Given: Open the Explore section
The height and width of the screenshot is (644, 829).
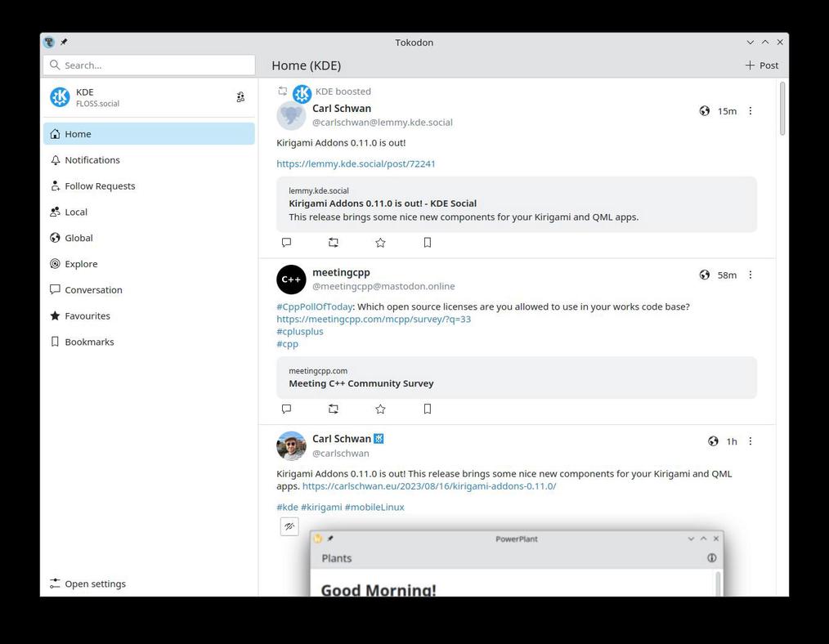Looking at the screenshot, I should pos(80,263).
